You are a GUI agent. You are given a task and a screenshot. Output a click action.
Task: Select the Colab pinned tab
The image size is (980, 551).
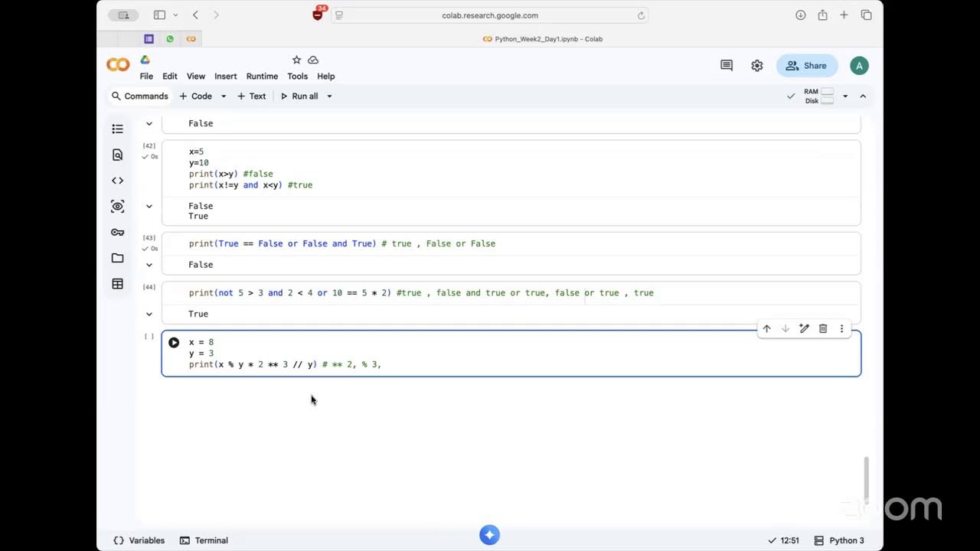click(x=191, y=39)
